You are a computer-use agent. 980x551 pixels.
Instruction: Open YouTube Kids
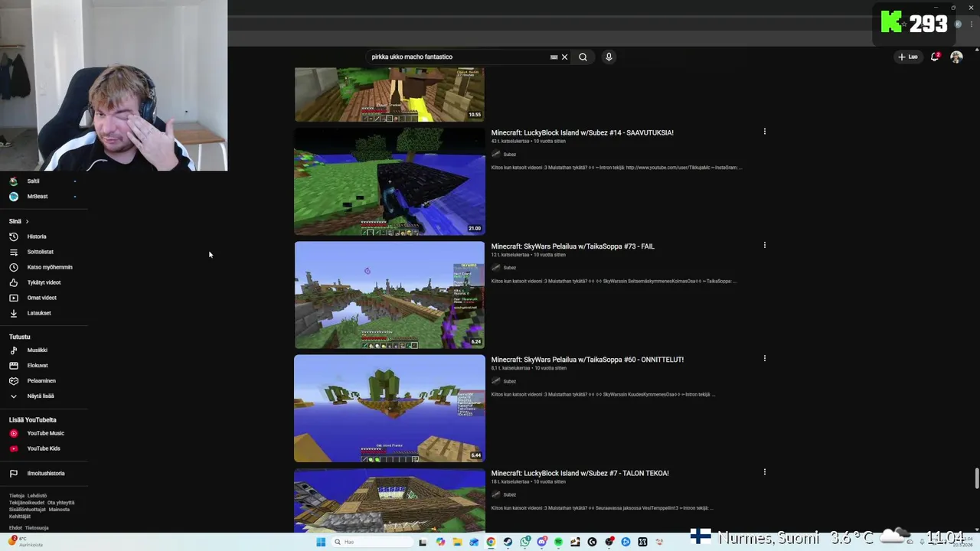43,448
